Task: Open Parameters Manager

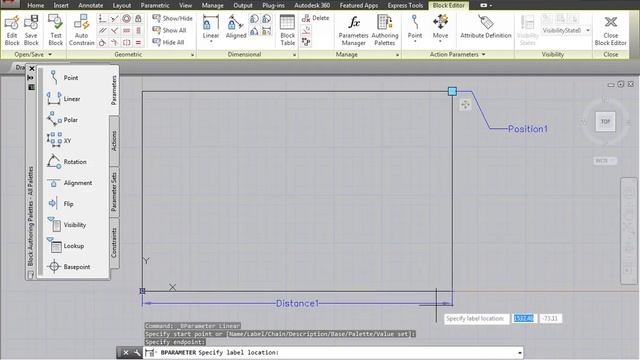Action: (353, 30)
